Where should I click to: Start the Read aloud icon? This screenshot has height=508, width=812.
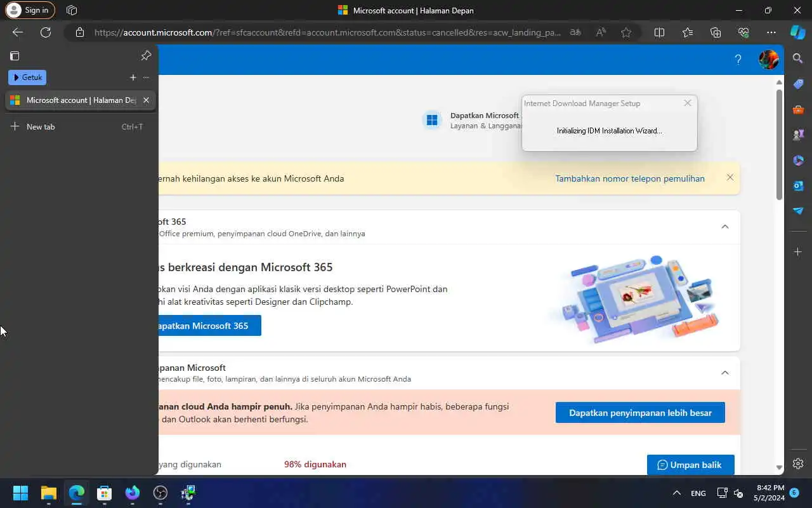[x=601, y=32]
